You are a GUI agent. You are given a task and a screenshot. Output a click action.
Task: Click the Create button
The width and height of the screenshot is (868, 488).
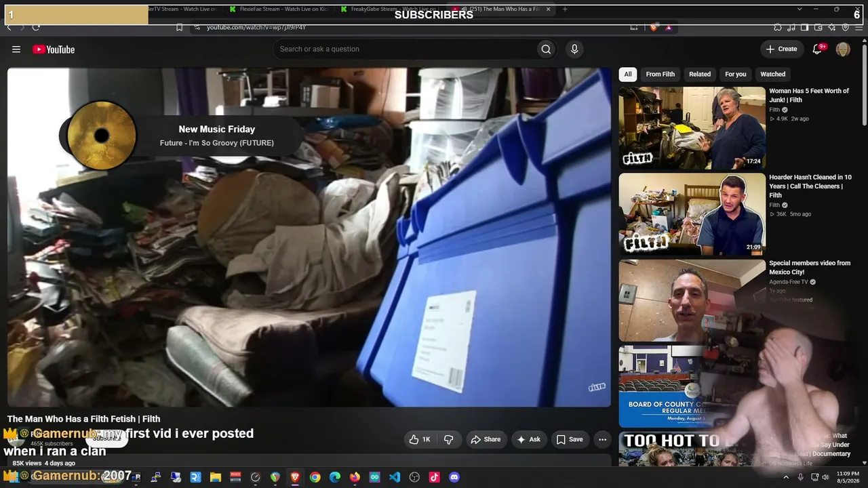point(781,49)
